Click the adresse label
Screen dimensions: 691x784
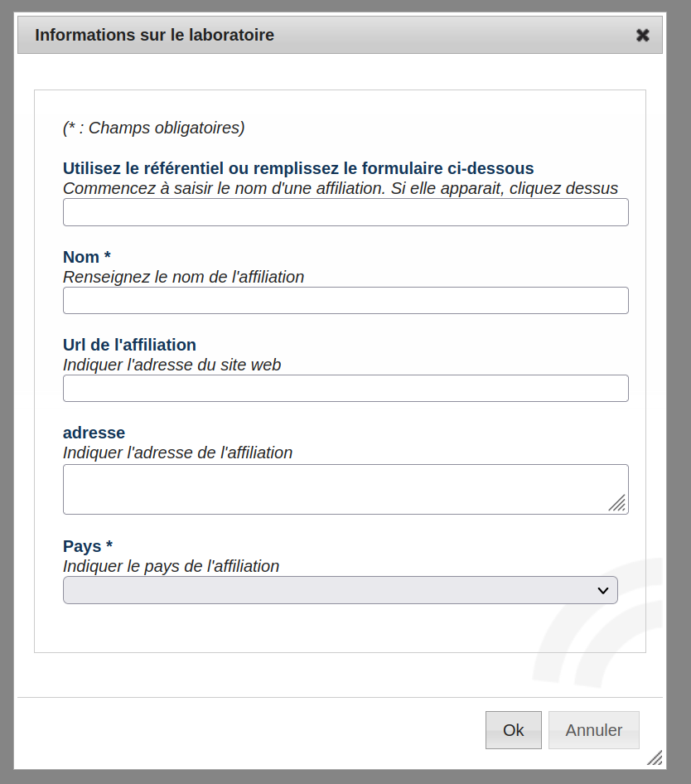(94, 433)
